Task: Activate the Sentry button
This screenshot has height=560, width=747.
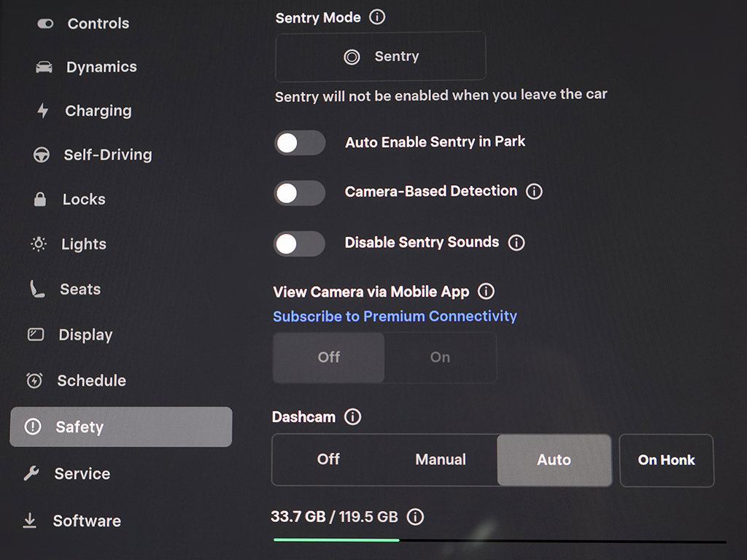Action: click(381, 57)
